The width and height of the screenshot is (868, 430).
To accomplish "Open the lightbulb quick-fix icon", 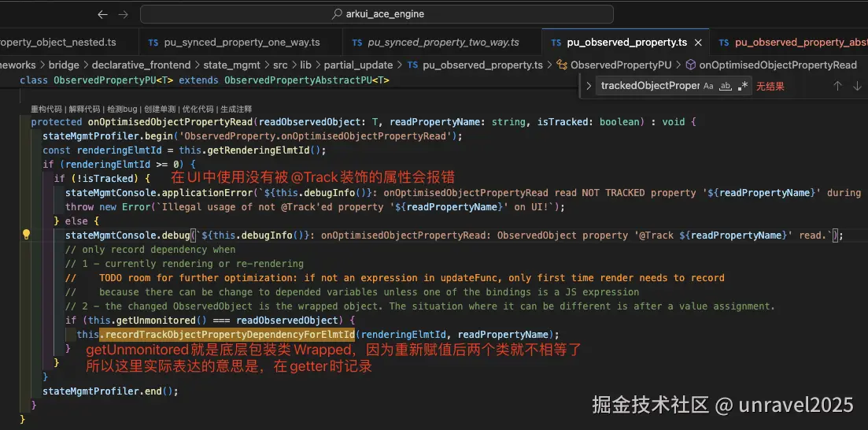I will click(25, 235).
